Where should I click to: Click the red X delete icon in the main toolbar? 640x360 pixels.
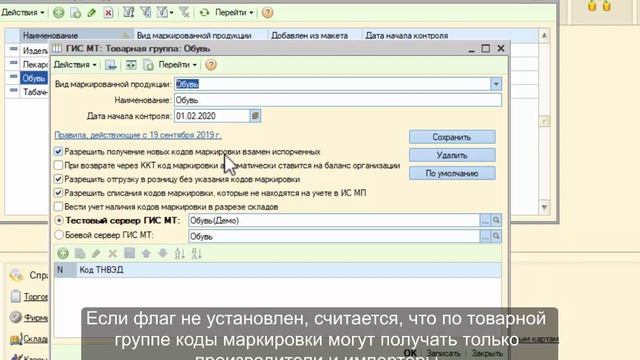[x=108, y=13]
